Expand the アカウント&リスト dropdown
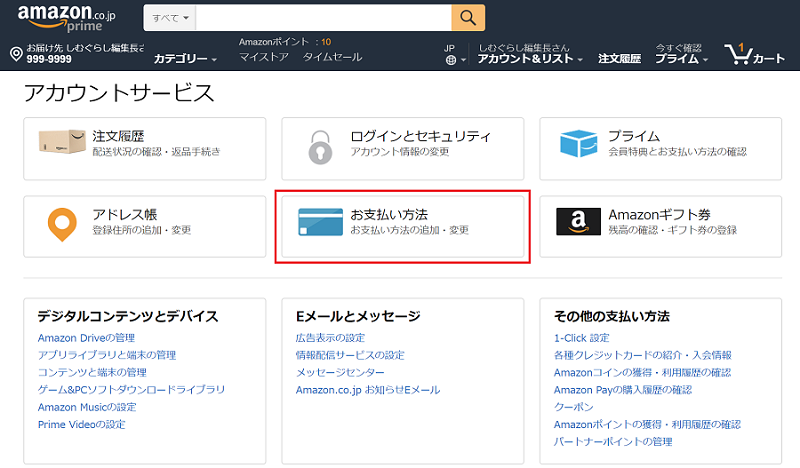Image resolution: width=800 pixels, height=468 pixels. (530, 59)
